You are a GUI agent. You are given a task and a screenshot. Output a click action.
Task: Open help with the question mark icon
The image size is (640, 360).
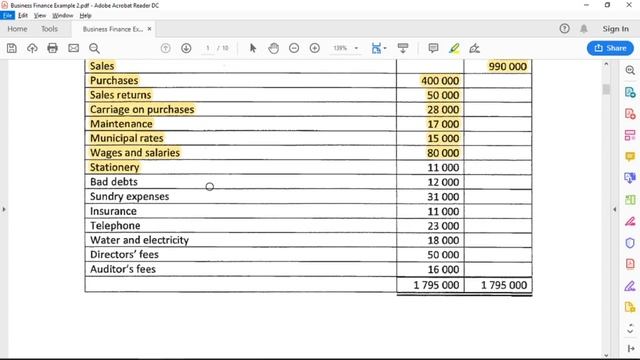564,29
